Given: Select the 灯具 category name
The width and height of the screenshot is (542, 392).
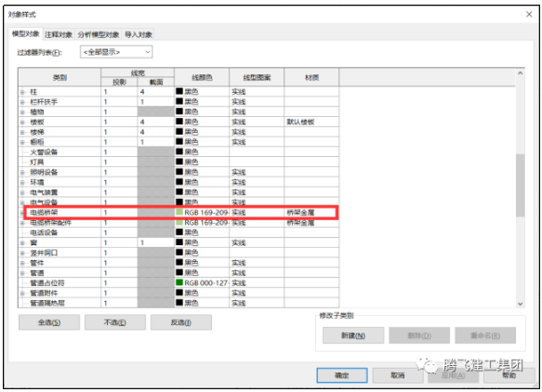Looking at the screenshot, I should click(x=37, y=163).
